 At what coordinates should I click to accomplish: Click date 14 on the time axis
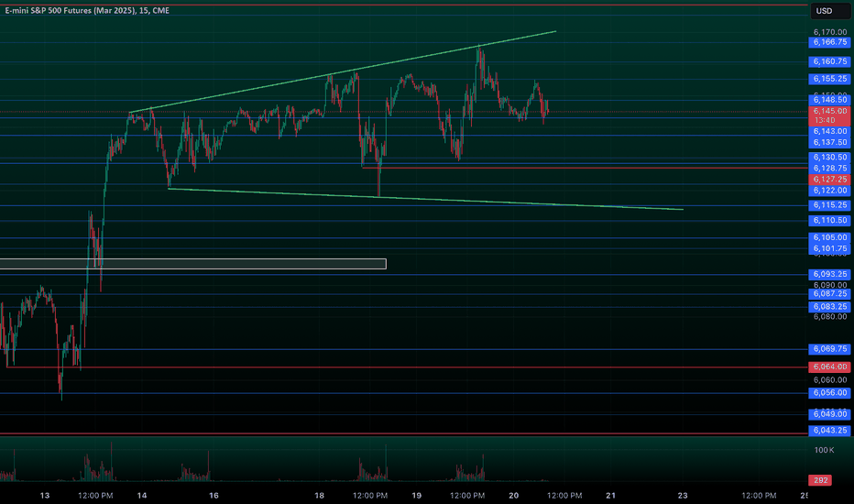(142, 495)
